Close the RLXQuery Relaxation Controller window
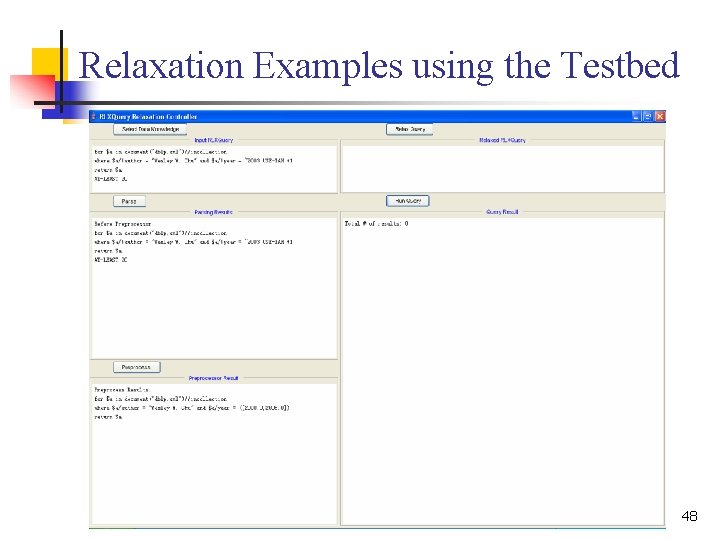The image size is (720, 540). [x=659, y=117]
